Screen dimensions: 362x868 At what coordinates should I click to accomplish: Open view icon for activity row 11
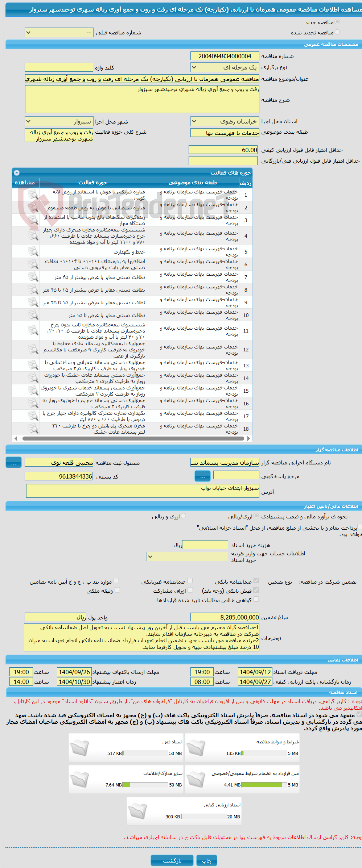pyautogui.click(x=33, y=331)
